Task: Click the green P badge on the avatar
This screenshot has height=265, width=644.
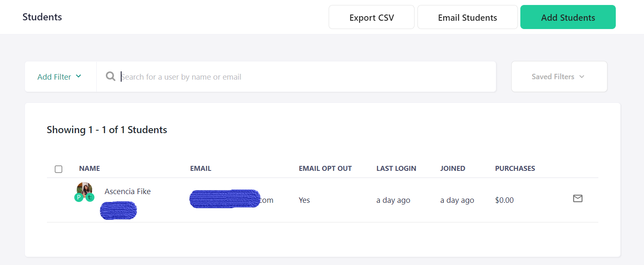Action: 79,197
